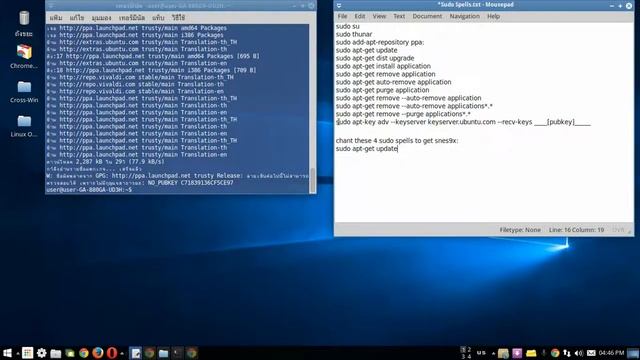This screenshot has height=360, width=640.
Task: Switch workspace using the pager
Action: point(466,353)
